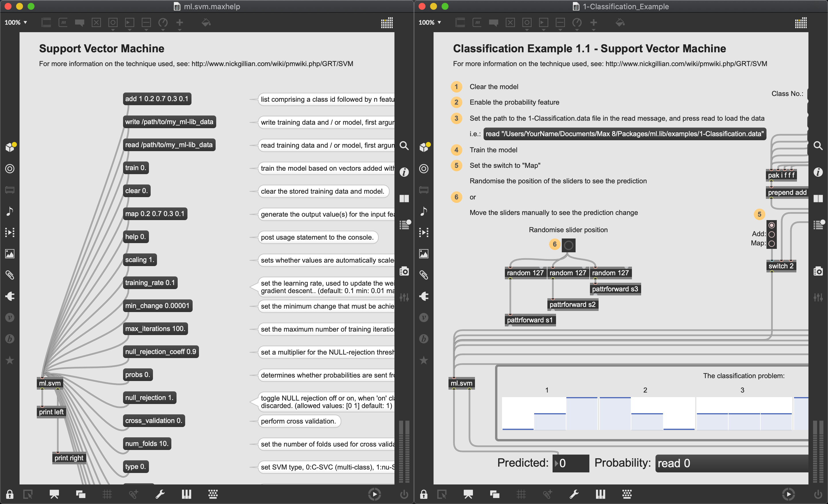Image resolution: width=828 pixels, height=504 pixels.
Task: Select the Add radio button option
Action: point(772,234)
